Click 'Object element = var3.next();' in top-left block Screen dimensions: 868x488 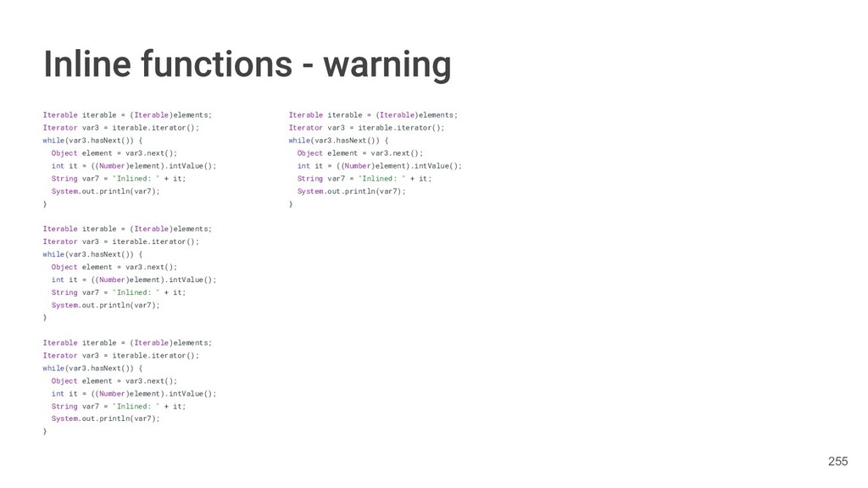(114, 153)
